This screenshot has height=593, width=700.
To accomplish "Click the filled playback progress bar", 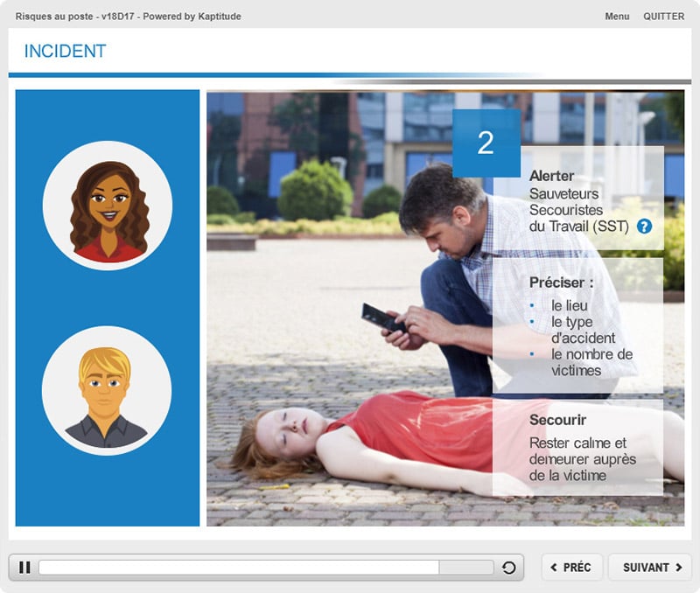I will (236, 568).
